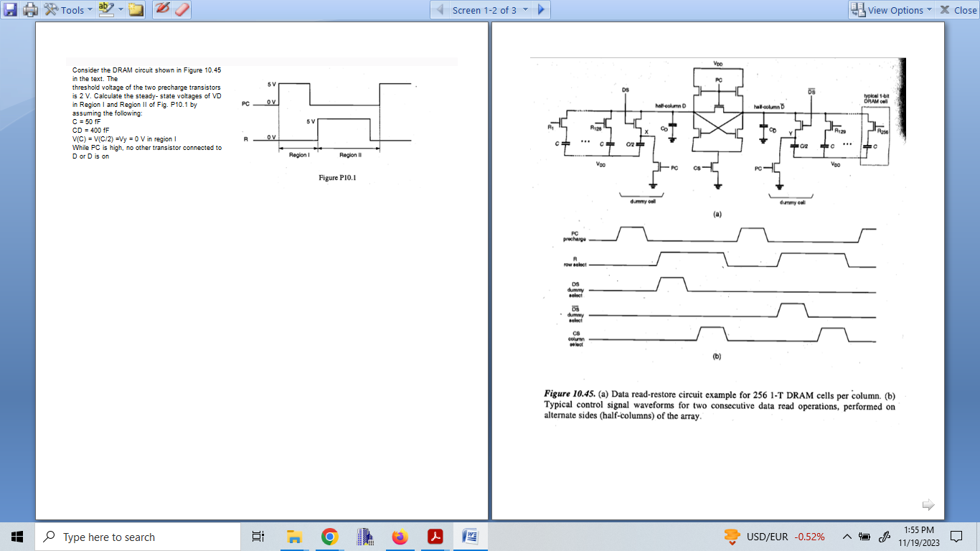Open the Windows Start menu
This screenshot has height=551, width=980.
pos(16,536)
